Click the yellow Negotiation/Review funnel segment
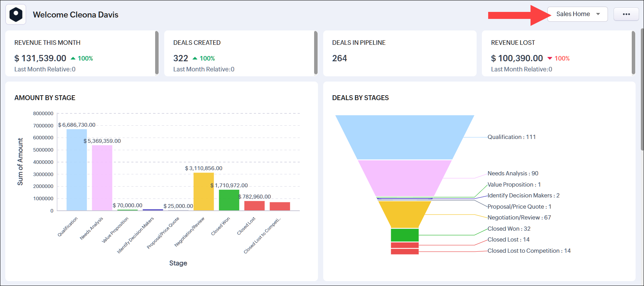The height and width of the screenshot is (286, 644). pos(404,214)
